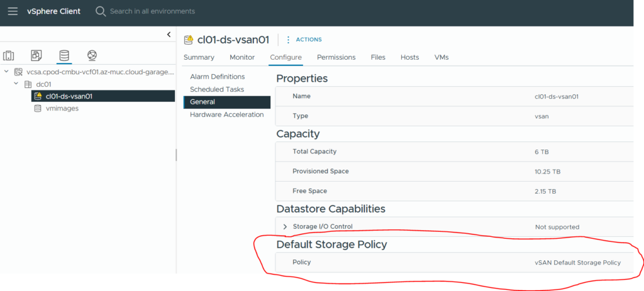The height and width of the screenshot is (291, 644).
Task: Collapse the left navigation pane
Action: 169,35
